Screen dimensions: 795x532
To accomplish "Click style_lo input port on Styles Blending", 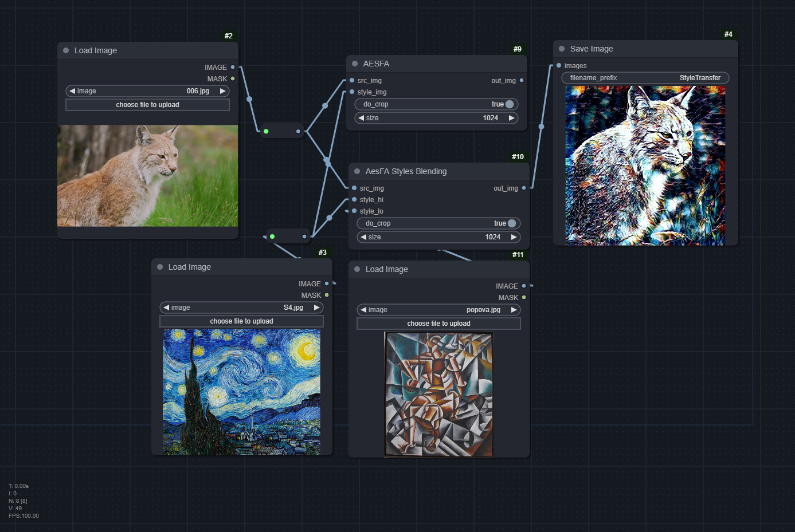I will (x=354, y=211).
